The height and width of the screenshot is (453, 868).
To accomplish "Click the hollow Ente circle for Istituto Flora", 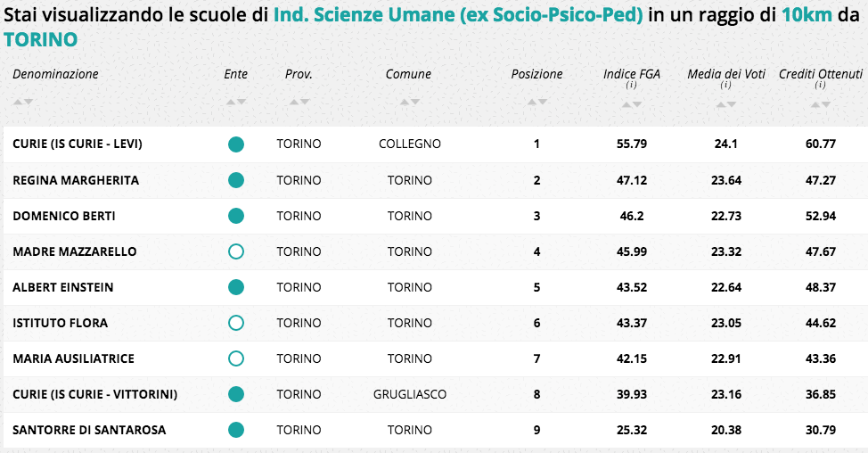I will [x=236, y=323].
